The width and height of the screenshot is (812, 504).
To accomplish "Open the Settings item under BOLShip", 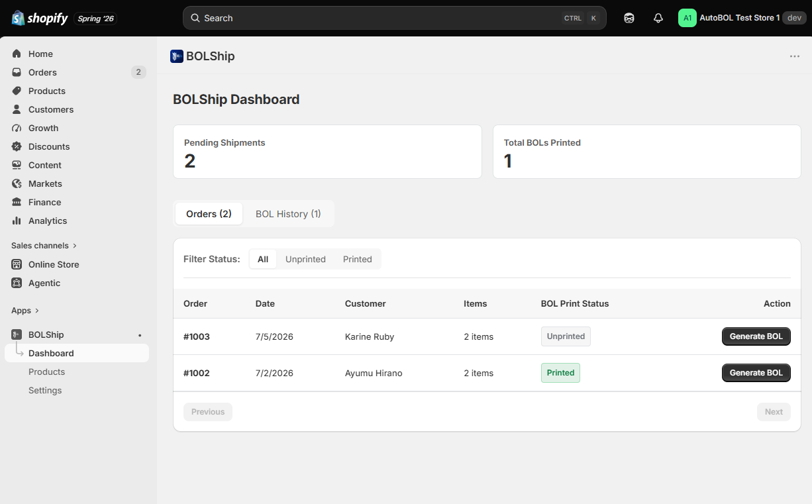I will pyautogui.click(x=77, y=390).
